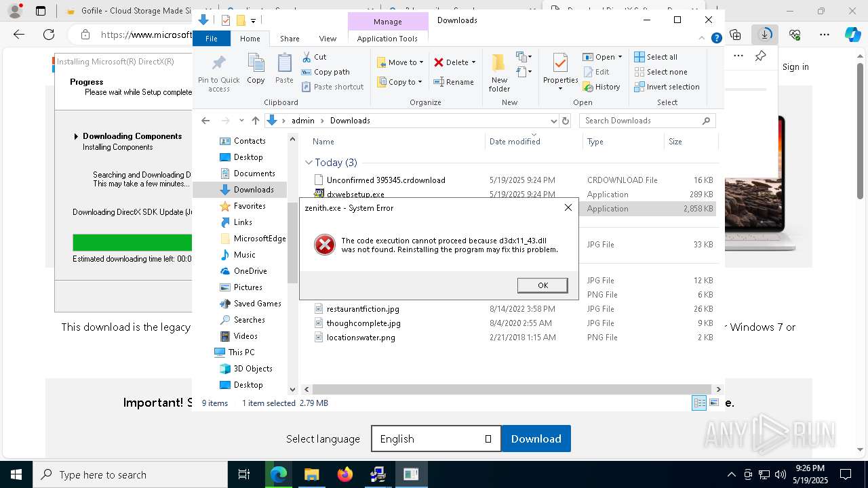Image resolution: width=868 pixels, height=488 pixels.
Task: Click the Explorer help question mark icon
Action: pyautogui.click(x=716, y=39)
